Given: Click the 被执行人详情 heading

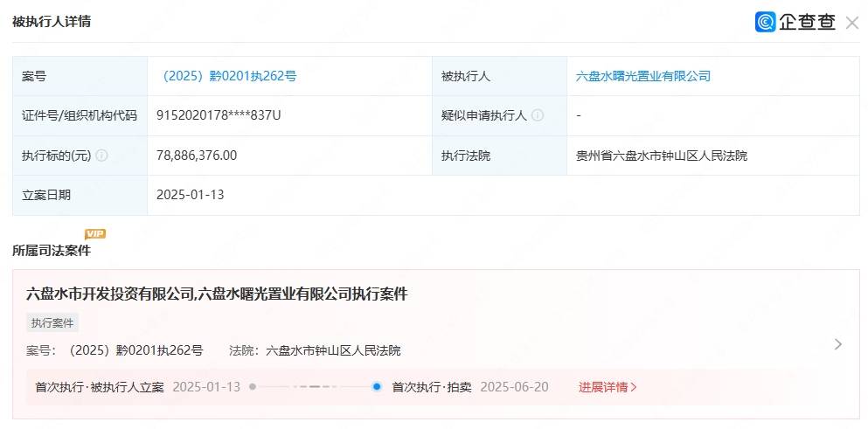Looking at the screenshot, I should click(52, 22).
